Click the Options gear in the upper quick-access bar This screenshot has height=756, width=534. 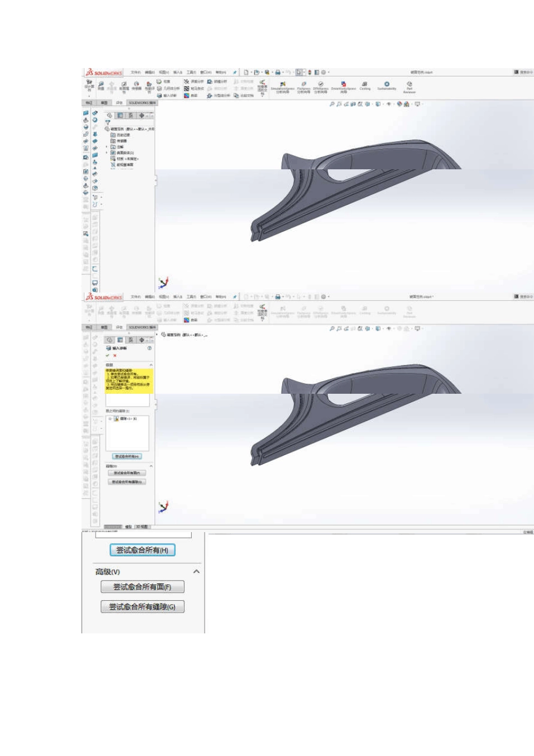323,72
